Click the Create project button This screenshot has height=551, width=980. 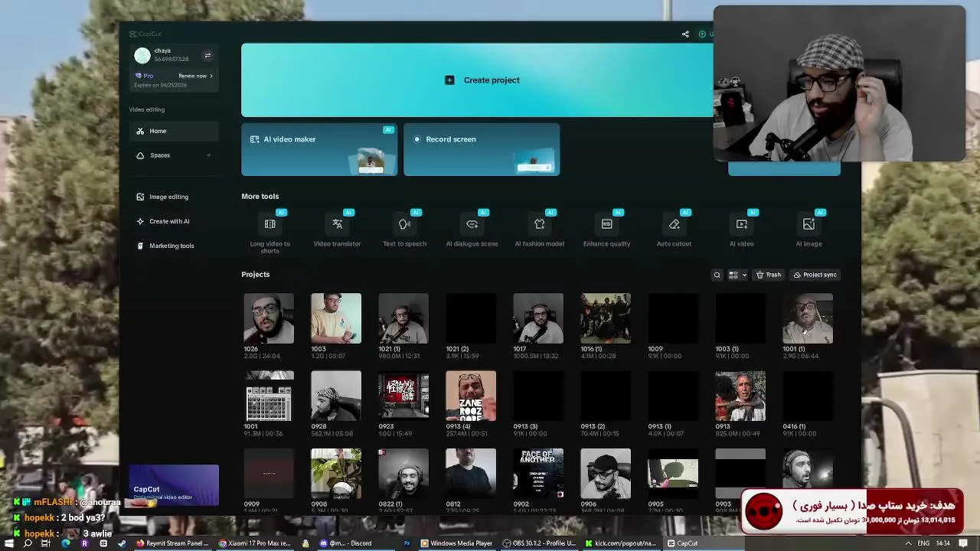click(482, 80)
